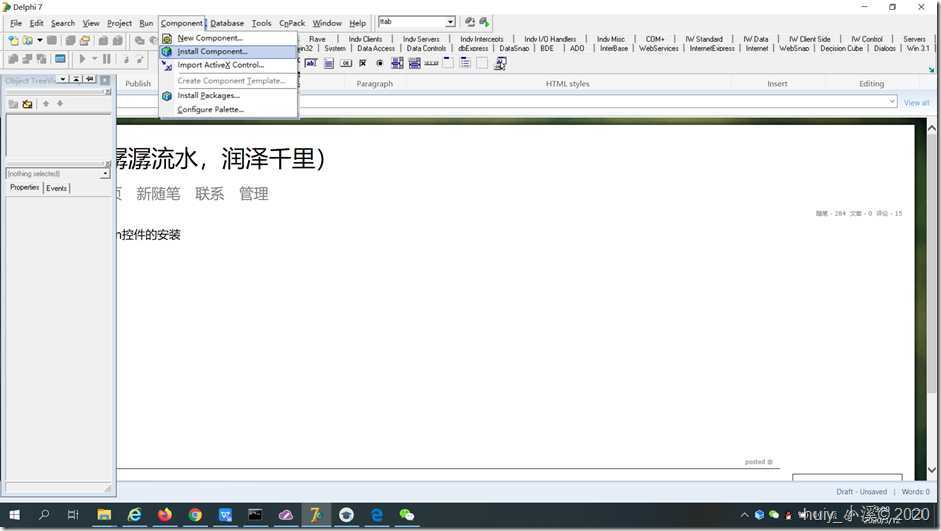Click the Open Project toolbar icon
Screen dimensions: 941x531
pos(85,41)
